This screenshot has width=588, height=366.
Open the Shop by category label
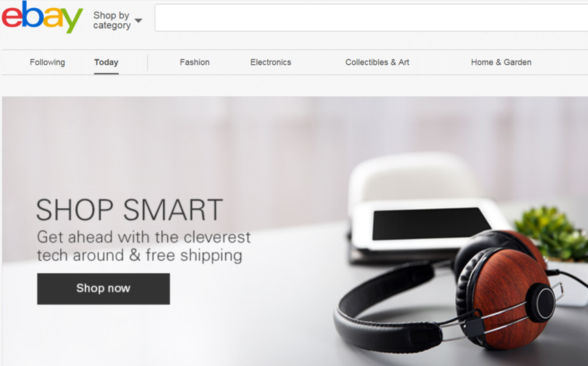tap(111, 20)
